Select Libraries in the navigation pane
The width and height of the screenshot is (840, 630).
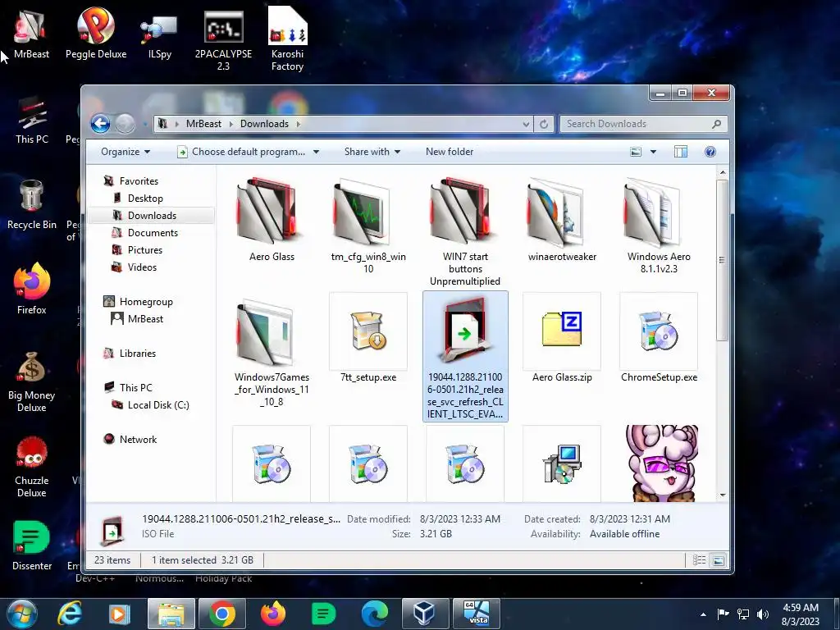click(137, 353)
